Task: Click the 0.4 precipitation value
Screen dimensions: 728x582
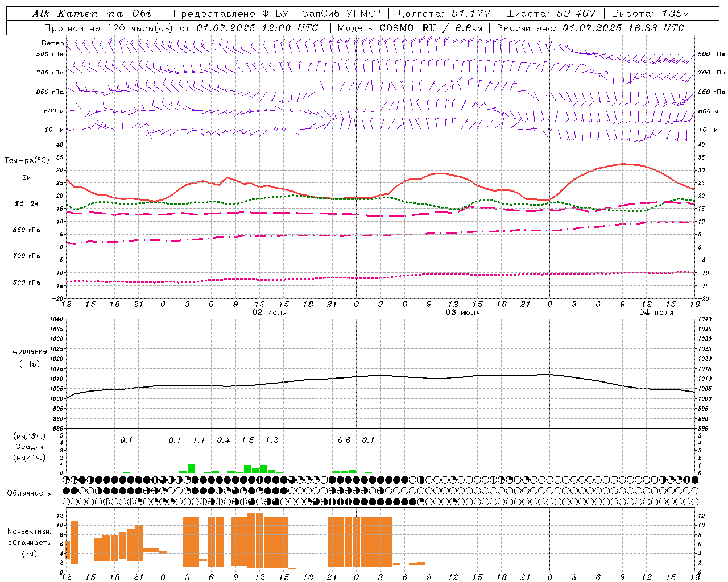Action: [223, 440]
